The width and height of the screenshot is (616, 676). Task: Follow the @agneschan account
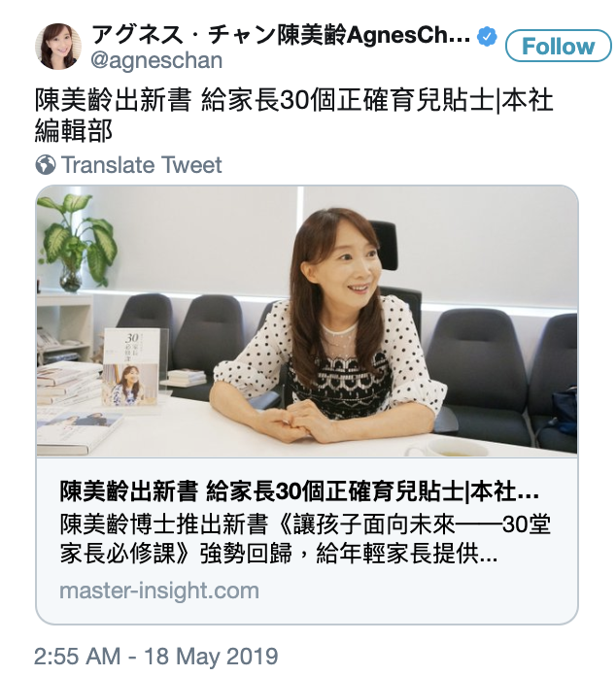tap(559, 46)
